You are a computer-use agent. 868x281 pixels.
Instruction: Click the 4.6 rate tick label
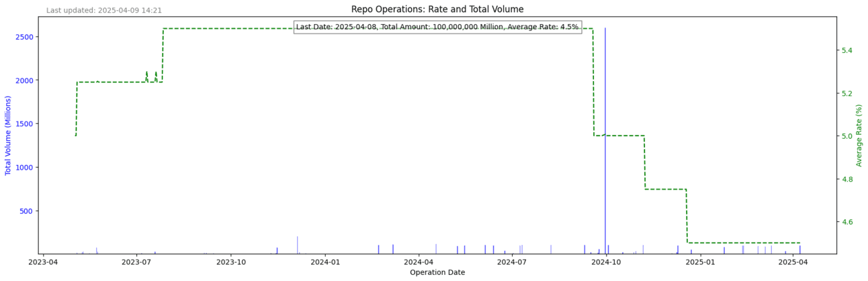847,222
